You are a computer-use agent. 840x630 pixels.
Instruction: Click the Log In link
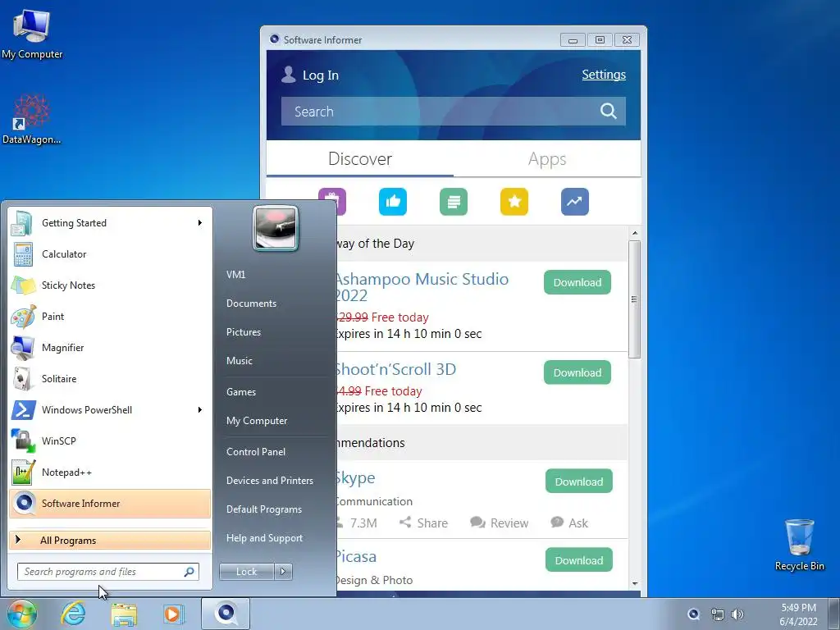point(321,75)
